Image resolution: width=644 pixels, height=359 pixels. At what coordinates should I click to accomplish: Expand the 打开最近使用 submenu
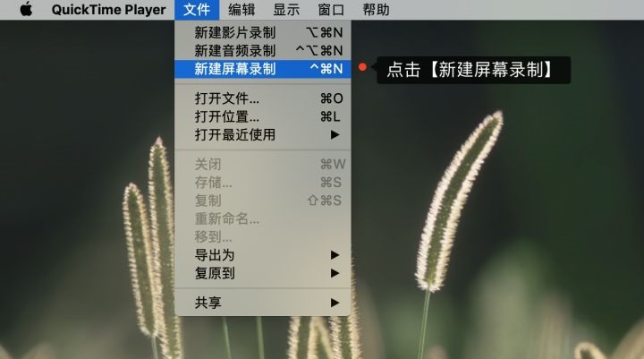tap(263, 134)
